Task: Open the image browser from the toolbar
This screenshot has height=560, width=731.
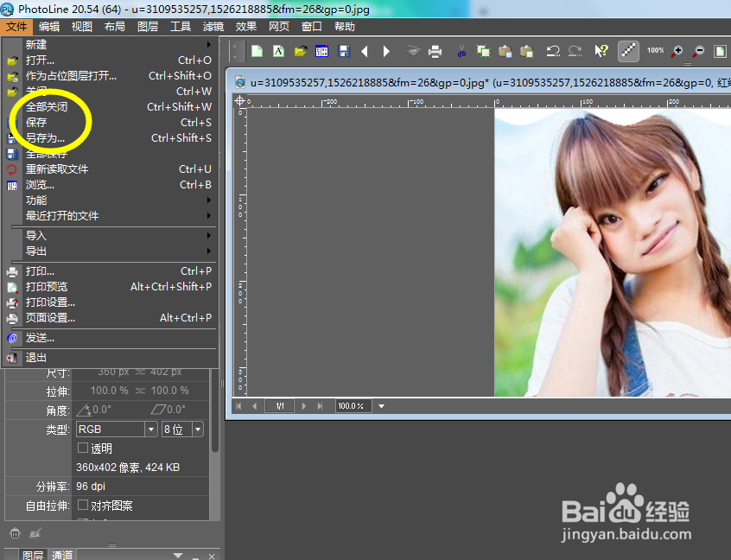Action: tap(321, 51)
